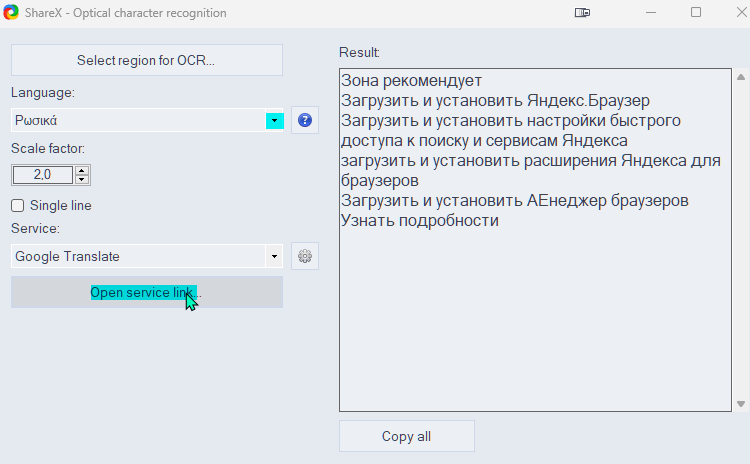Image resolution: width=750 pixels, height=464 pixels.
Task: Click the text line 'Зона рекомендует'
Action: pos(411,80)
